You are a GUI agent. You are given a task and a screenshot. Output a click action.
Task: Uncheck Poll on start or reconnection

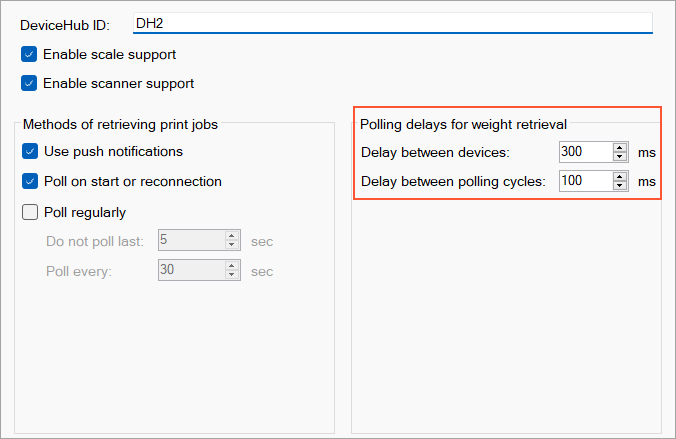pos(30,181)
